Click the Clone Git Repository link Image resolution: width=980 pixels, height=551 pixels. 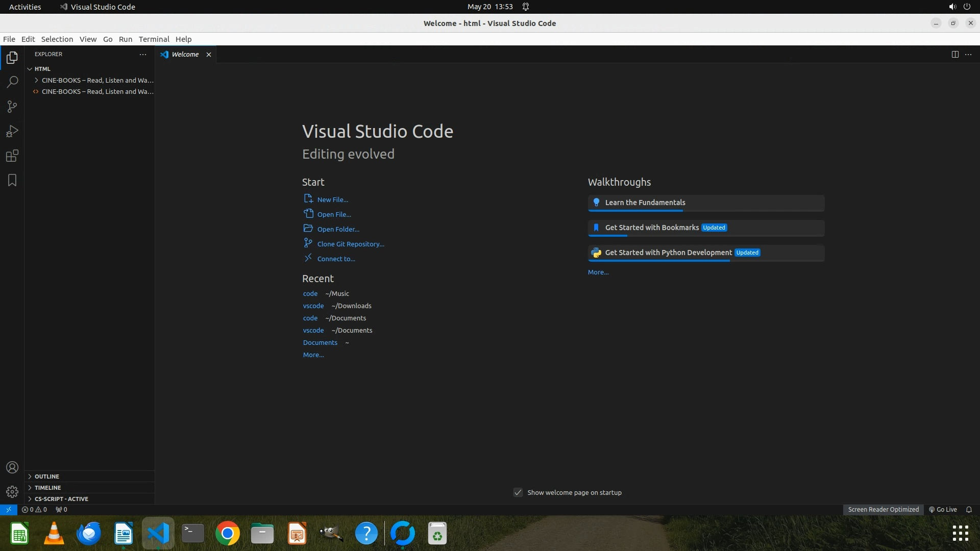click(x=350, y=244)
